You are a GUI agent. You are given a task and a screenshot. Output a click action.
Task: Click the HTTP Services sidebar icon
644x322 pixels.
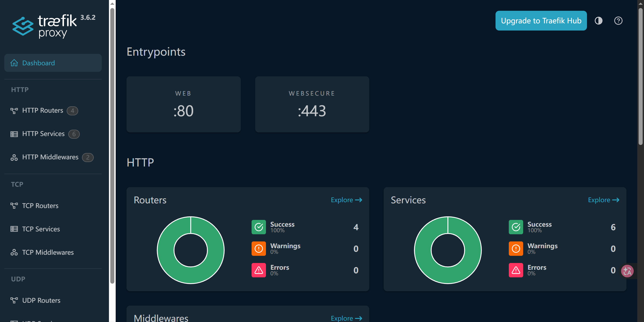pos(14,134)
